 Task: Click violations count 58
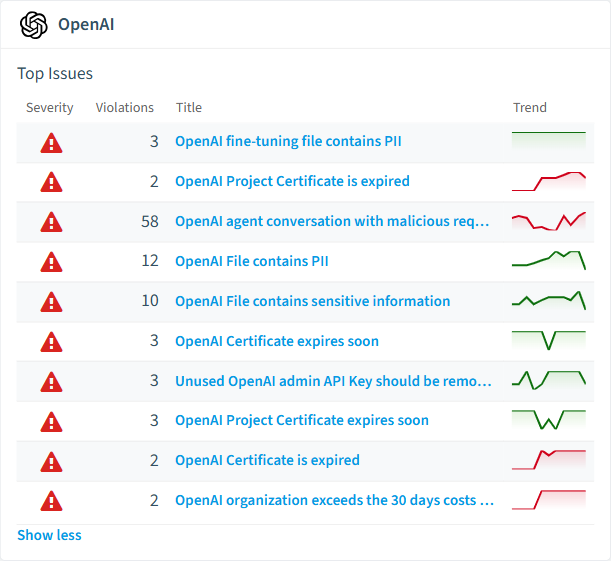point(150,222)
